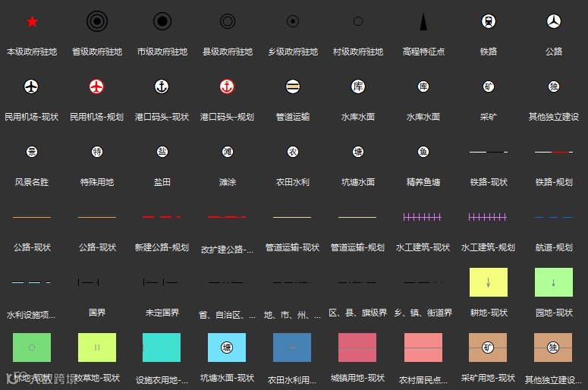The image size is (588, 390).
Task: Pick the light blue 坑塘水面-现状 swatch
Action: [227, 348]
